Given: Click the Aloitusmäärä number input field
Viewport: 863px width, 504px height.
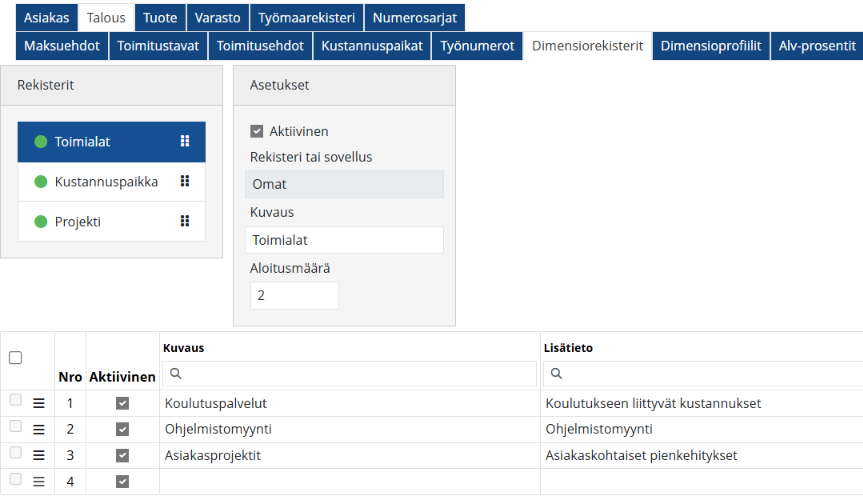Looking at the screenshot, I should pyautogui.click(x=294, y=296).
